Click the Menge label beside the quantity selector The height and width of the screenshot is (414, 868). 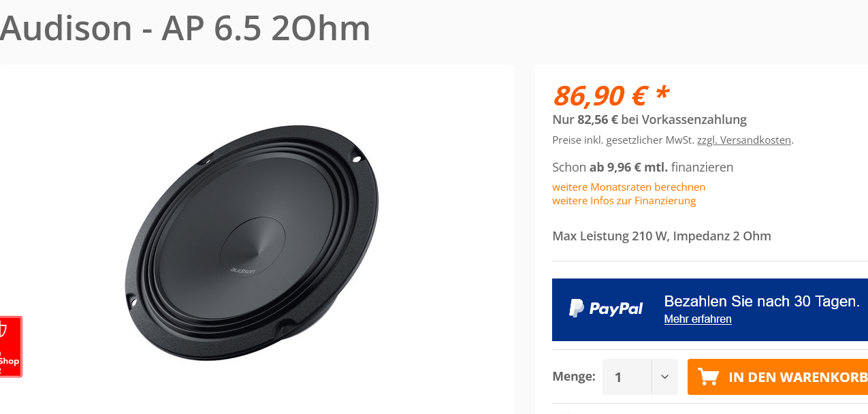(573, 377)
